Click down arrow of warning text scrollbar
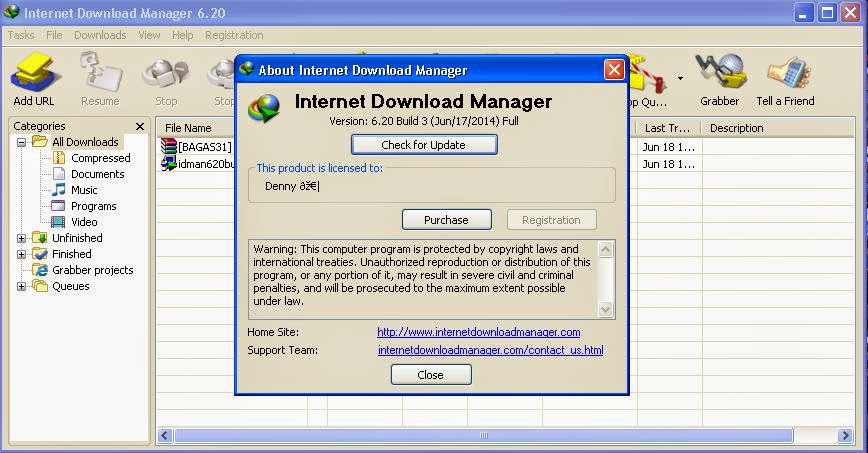The width and height of the screenshot is (868, 453). 606,310
